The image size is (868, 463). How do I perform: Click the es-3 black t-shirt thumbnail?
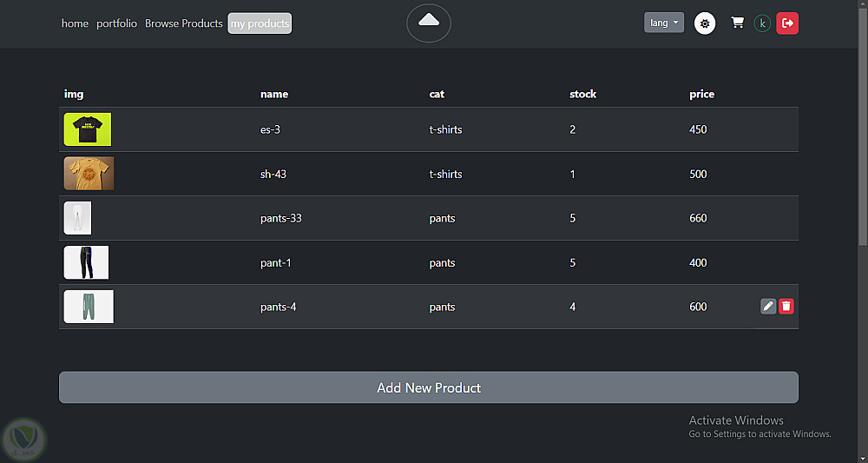tap(88, 129)
